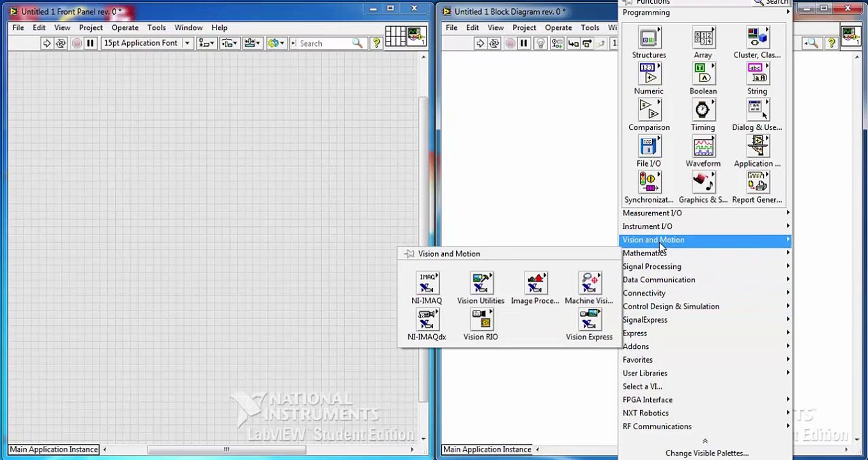Click Search field in Front Panel toolbar
Screen dimensions: 868x460
[325, 43]
